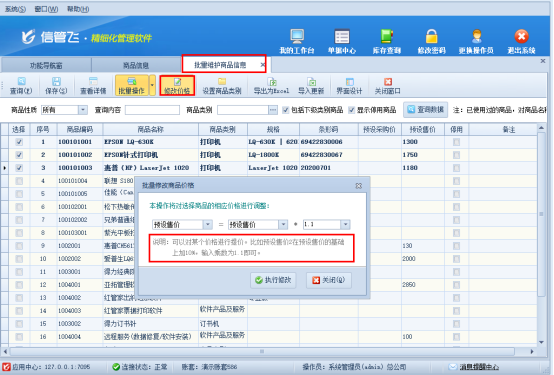554x375 pixels.
Task: Click the 执行修改 button
Action: [x=273, y=280]
